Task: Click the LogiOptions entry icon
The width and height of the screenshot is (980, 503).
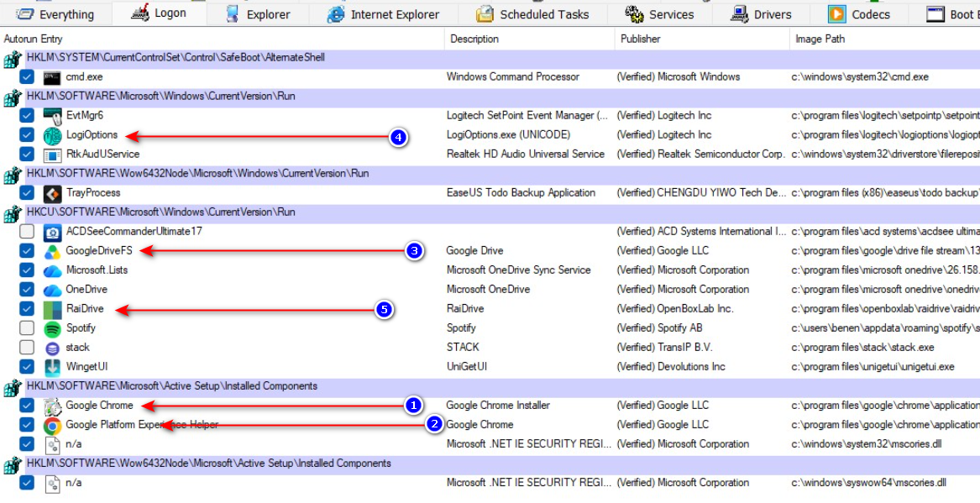Action: pyautogui.click(x=52, y=135)
